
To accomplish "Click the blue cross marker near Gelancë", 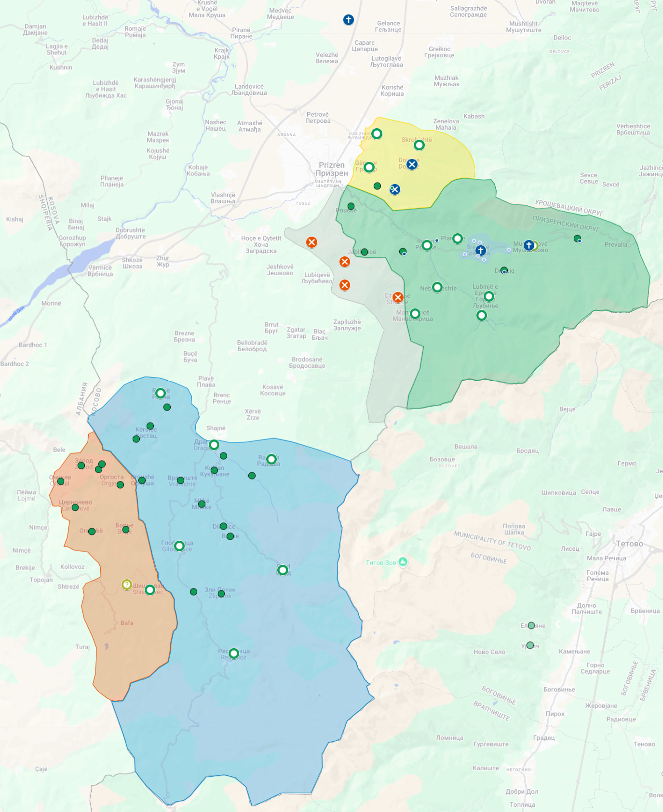I will [349, 20].
